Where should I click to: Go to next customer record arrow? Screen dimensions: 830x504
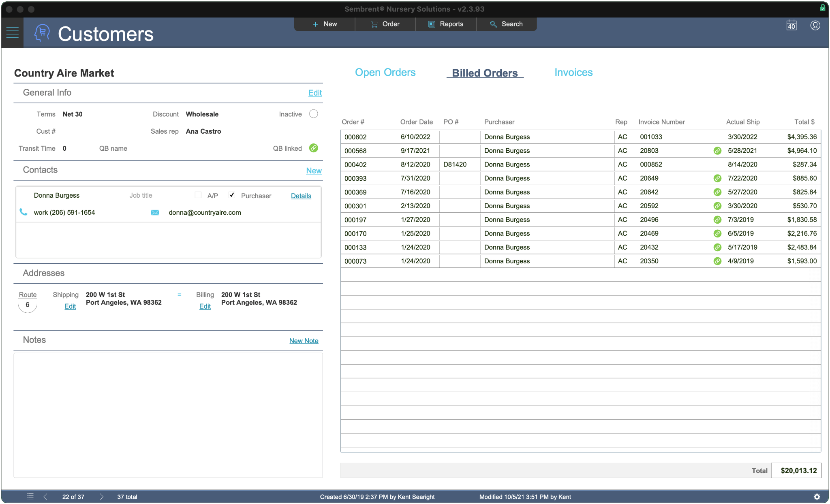pyautogui.click(x=101, y=496)
